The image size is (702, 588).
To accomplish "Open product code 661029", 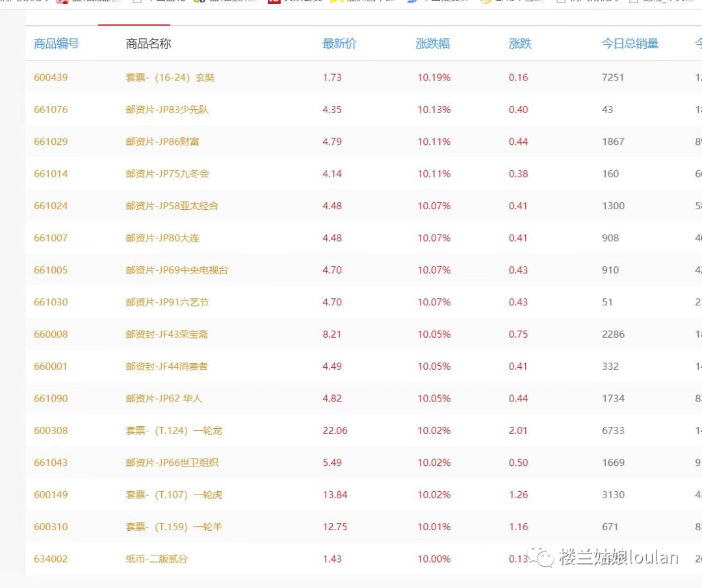I will [x=51, y=142].
